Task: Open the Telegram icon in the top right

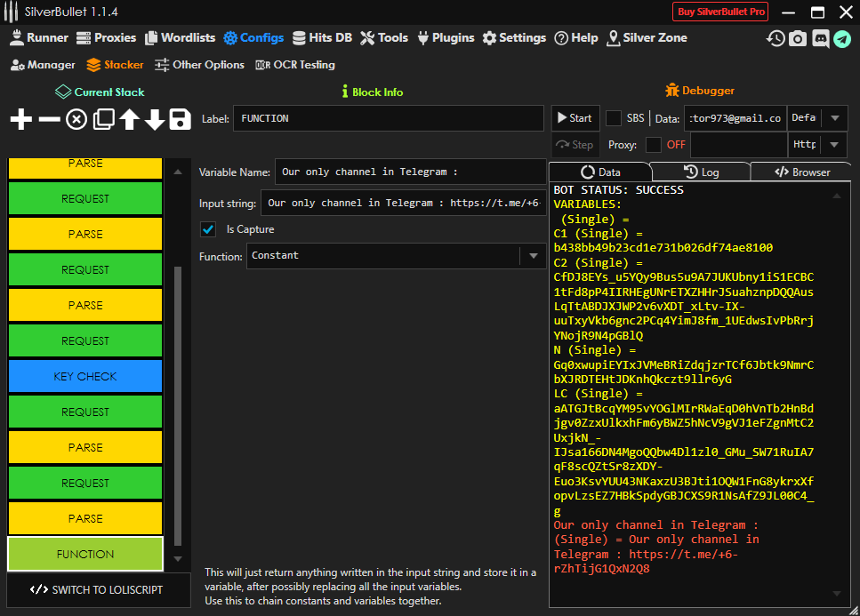Action: point(841,38)
